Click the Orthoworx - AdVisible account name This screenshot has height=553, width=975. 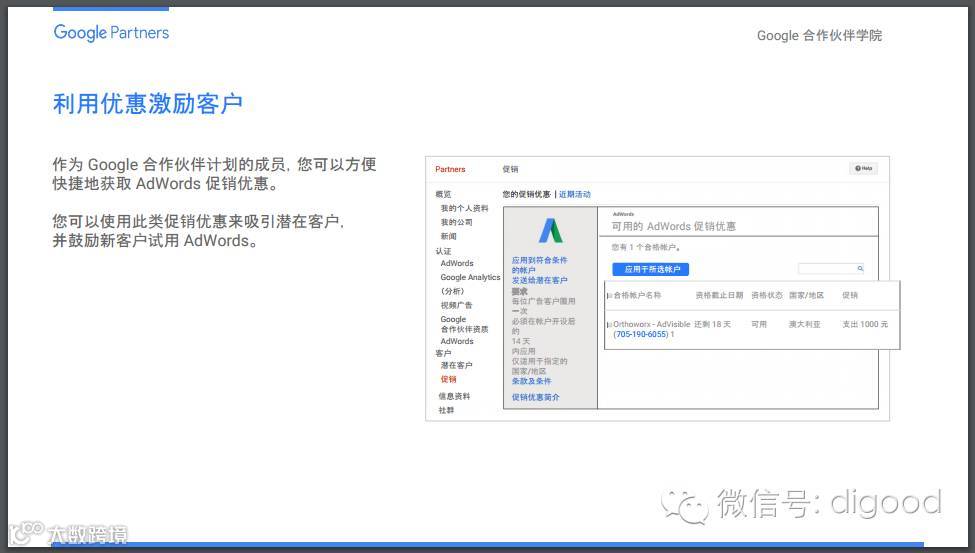click(652, 325)
